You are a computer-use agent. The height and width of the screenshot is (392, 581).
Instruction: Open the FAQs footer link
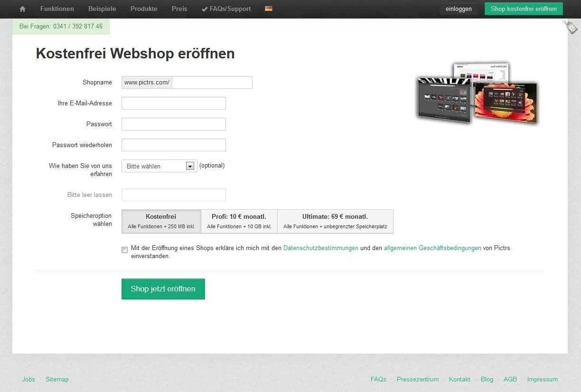click(378, 379)
